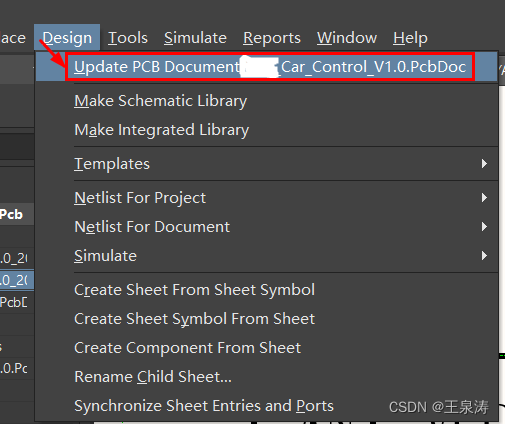The width and height of the screenshot is (505, 424).
Task: Choose Synchronize Sheet Entries and Ports
Action: tap(204, 406)
